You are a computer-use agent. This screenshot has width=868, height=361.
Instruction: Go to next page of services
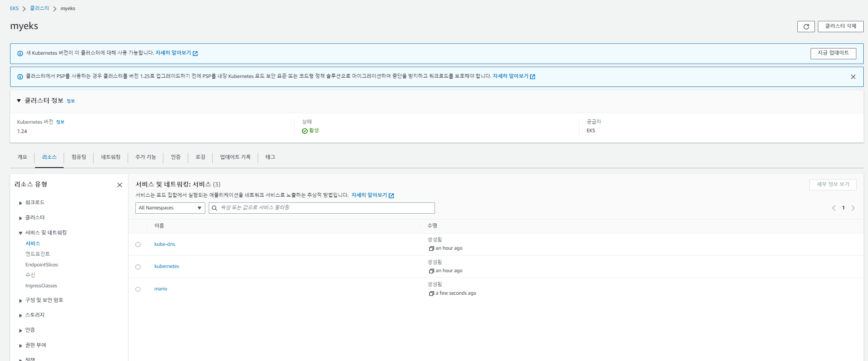853,208
